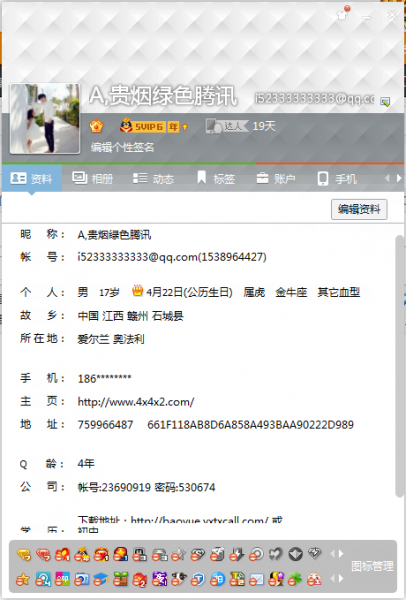This screenshot has width=406, height=600.
Task: Click the location text 爱尔兰 奥法利
Action: point(111,339)
